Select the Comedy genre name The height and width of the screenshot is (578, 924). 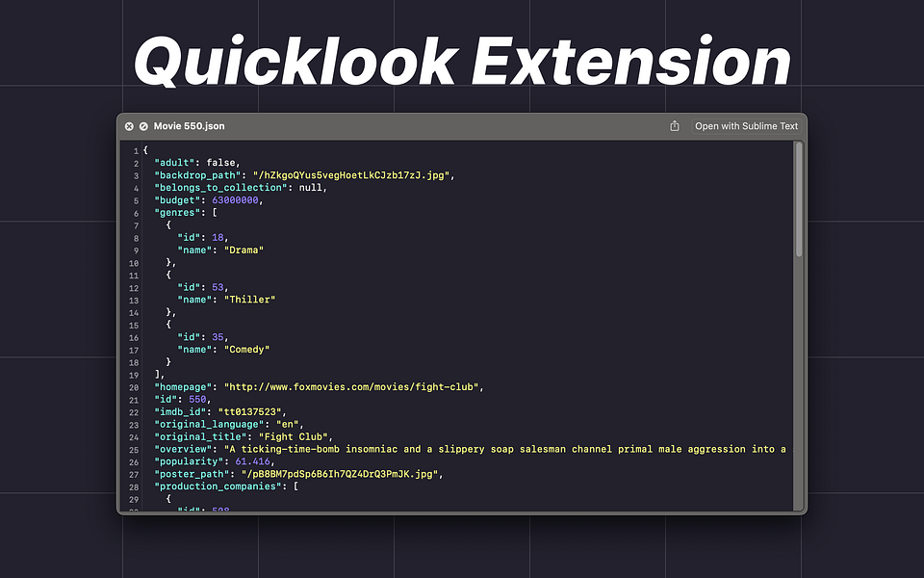click(246, 349)
